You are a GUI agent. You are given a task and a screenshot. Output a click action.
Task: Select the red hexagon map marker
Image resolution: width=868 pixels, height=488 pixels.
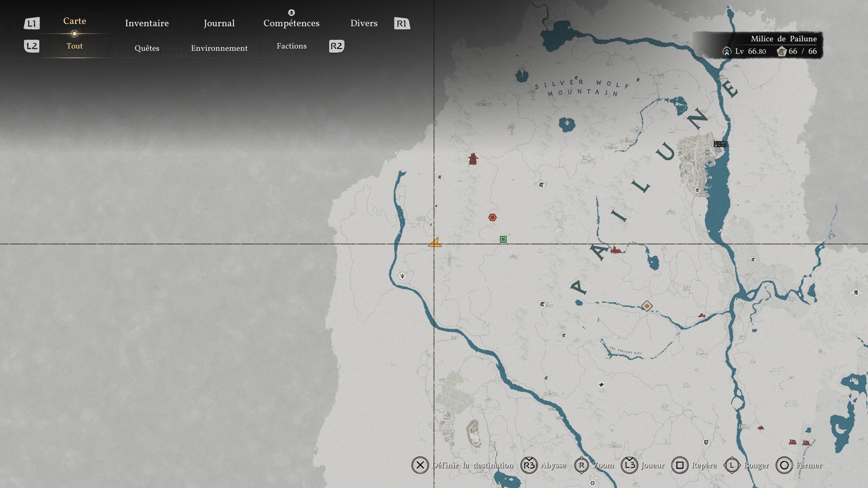pyautogui.click(x=492, y=218)
